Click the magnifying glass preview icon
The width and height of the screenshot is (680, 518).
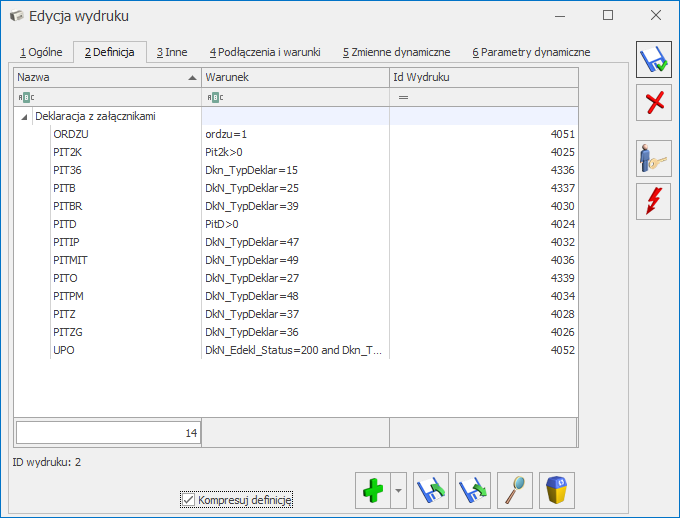click(514, 491)
